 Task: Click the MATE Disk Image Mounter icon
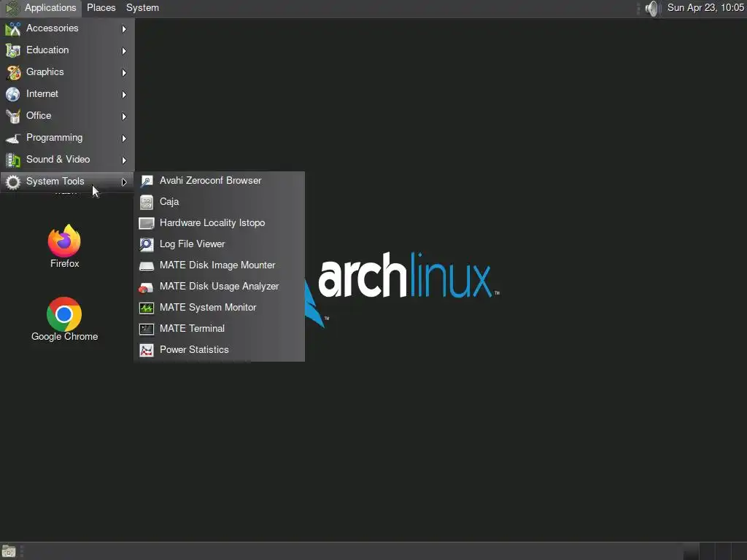146,265
